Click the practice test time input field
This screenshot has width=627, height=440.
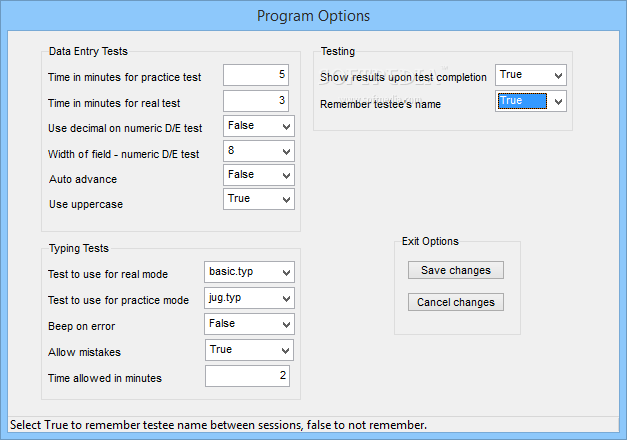(x=256, y=75)
